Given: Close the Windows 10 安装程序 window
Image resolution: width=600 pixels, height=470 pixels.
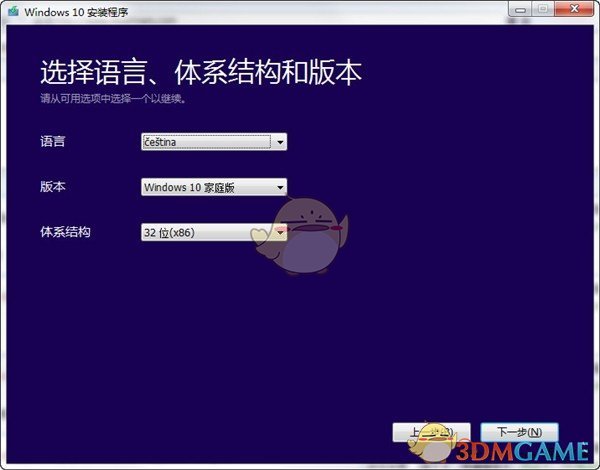Looking at the screenshot, I should click(574, 9).
